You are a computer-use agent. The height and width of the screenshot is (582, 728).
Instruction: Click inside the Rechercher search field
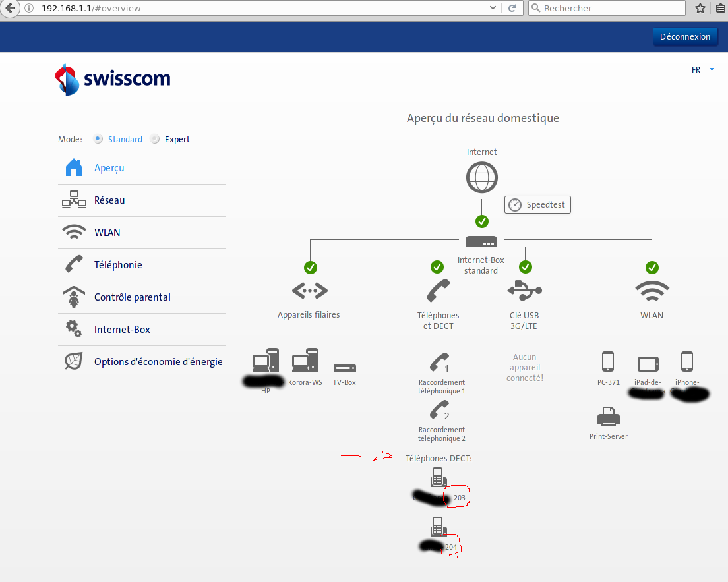pos(607,8)
